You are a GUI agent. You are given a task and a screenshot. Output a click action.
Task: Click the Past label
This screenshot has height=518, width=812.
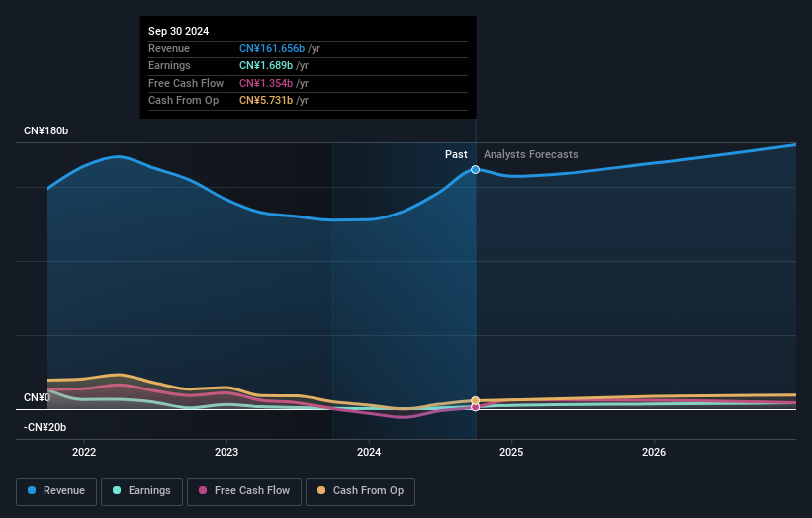(x=456, y=154)
